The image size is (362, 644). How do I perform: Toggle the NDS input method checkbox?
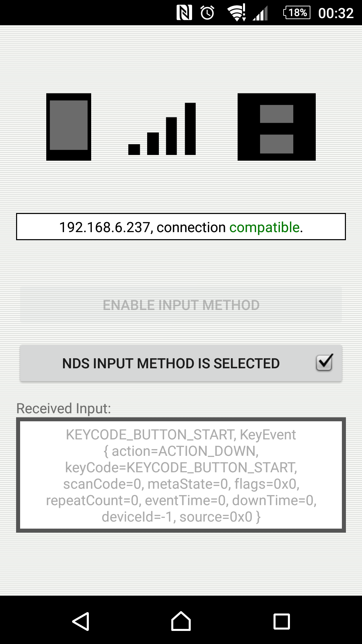(x=324, y=362)
